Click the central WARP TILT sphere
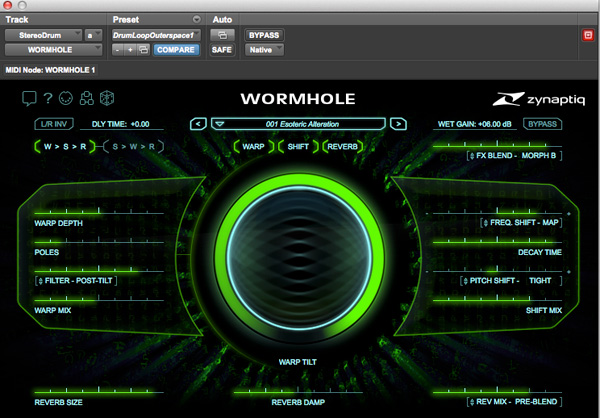Viewport: 600px width, 418px height. click(x=299, y=258)
